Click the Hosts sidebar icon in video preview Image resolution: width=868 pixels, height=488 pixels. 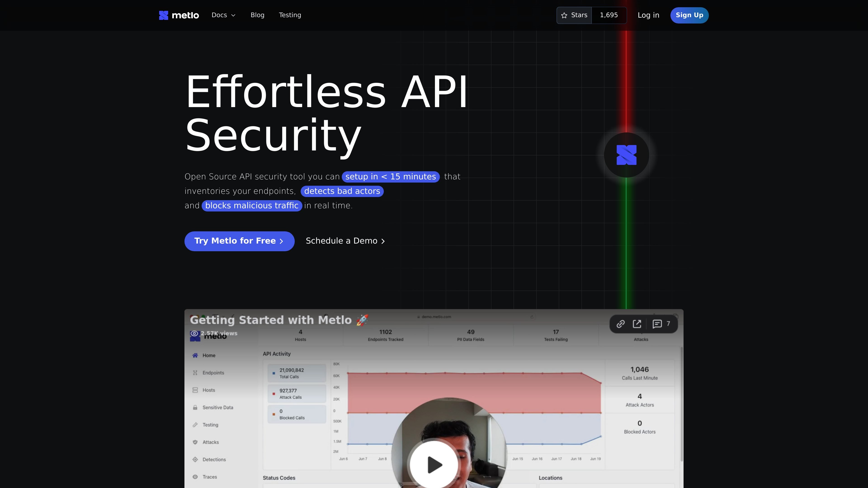click(x=195, y=390)
